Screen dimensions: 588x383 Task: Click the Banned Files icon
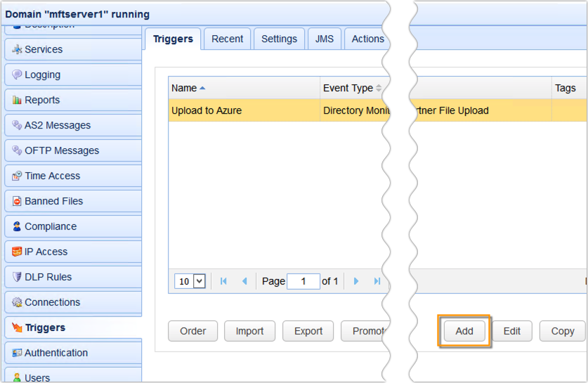tap(17, 202)
